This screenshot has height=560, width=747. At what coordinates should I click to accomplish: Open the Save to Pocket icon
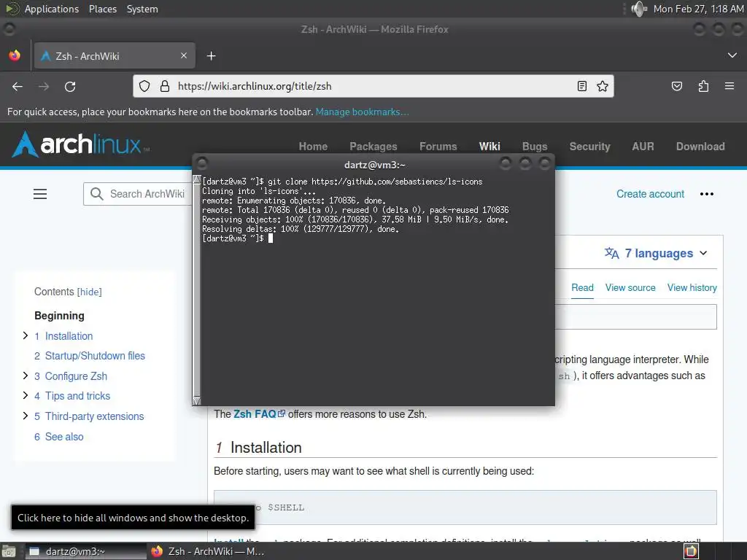click(676, 86)
